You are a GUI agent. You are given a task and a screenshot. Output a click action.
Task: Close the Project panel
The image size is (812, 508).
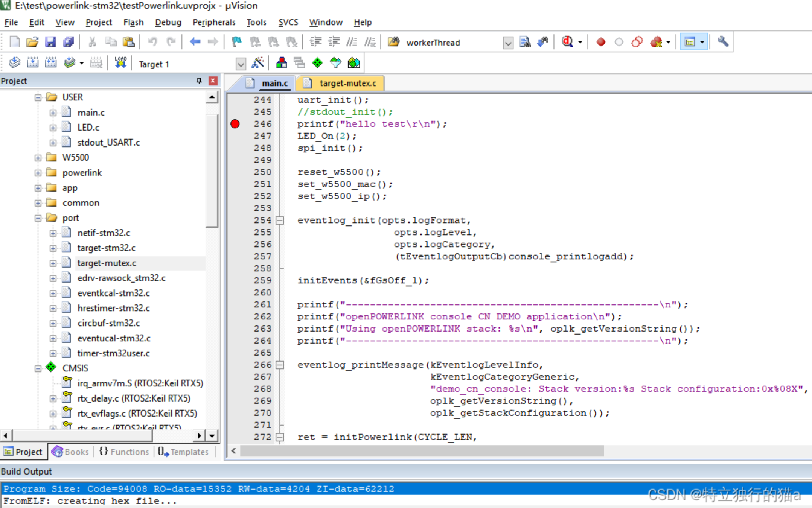pyautogui.click(x=213, y=81)
